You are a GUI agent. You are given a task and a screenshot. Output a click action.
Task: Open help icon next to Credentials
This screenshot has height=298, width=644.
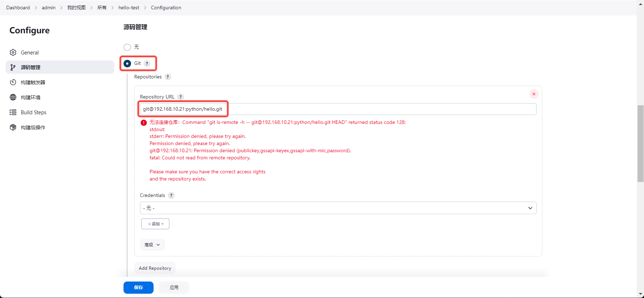click(171, 195)
